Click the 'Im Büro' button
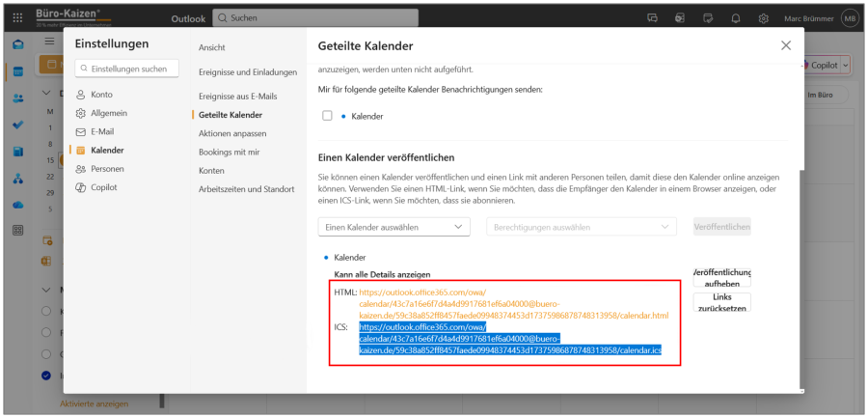Image resolution: width=868 pixels, height=418 pixels. tap(821, 96)
